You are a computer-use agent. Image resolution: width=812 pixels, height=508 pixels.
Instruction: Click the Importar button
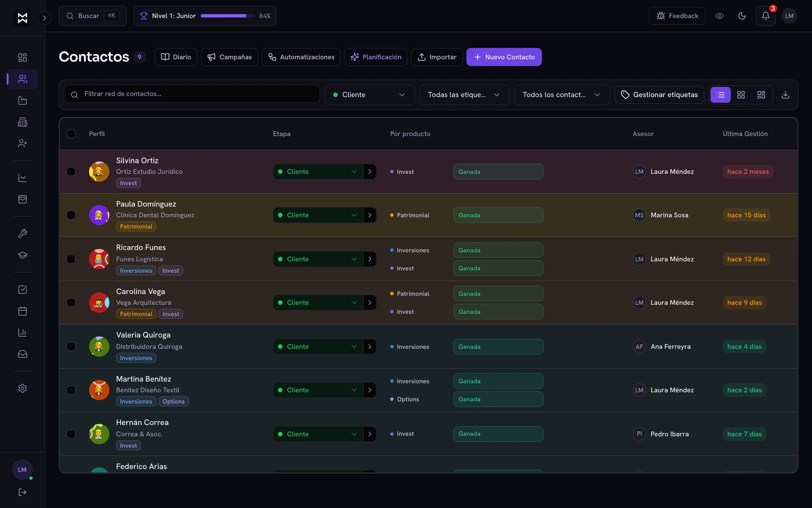(437, 57)
